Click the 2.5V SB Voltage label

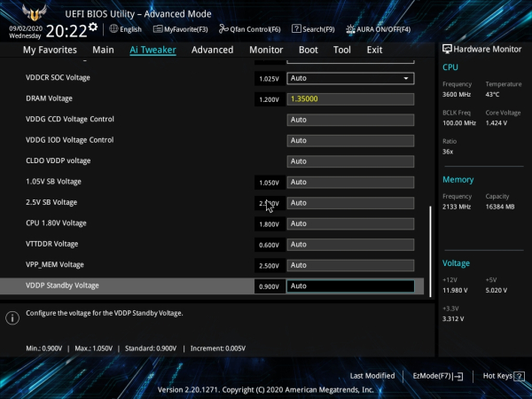pyautogui.click(x=51, y=202)
